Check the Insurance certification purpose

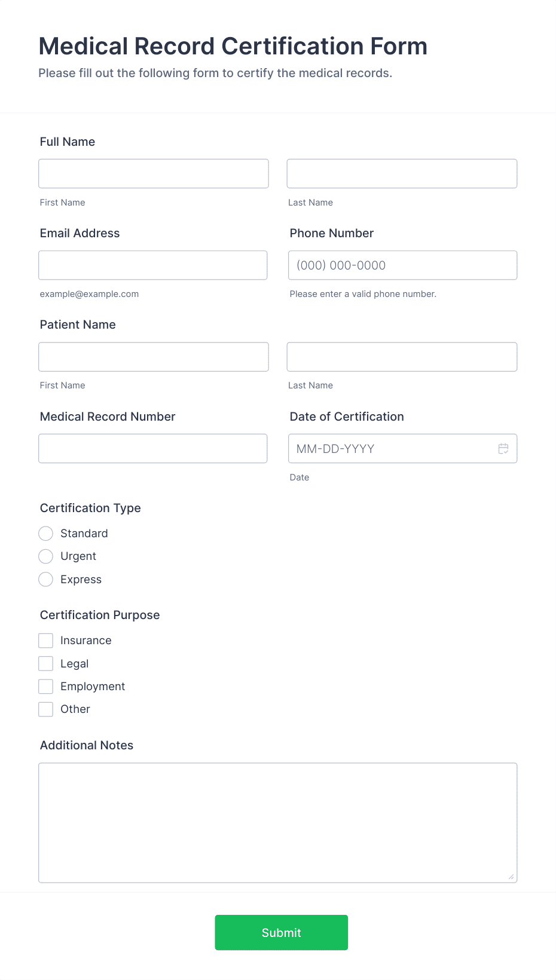point(45,640)
